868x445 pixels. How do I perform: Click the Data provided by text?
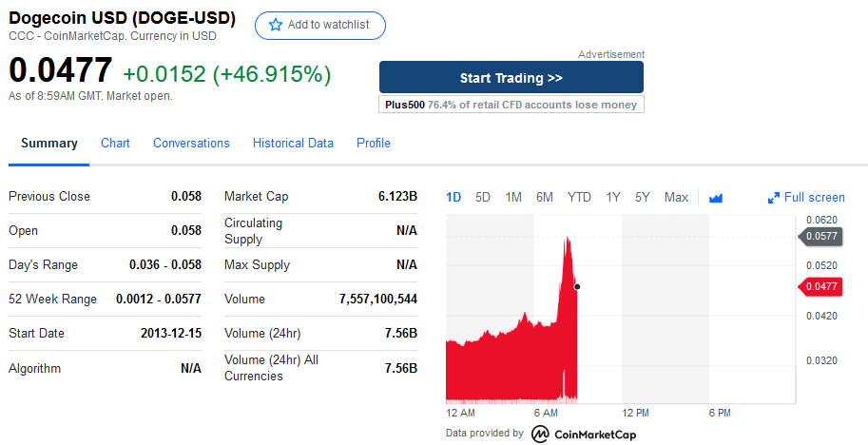click(484, 434)
